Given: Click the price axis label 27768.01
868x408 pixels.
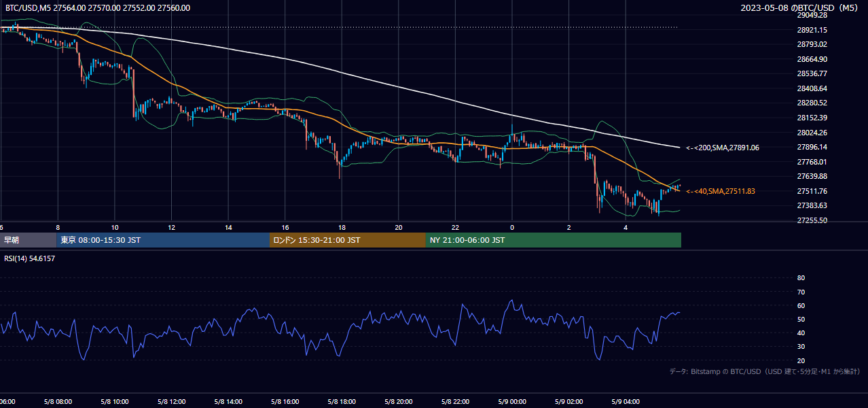Looking at the screenshot, I should (812, 162).
